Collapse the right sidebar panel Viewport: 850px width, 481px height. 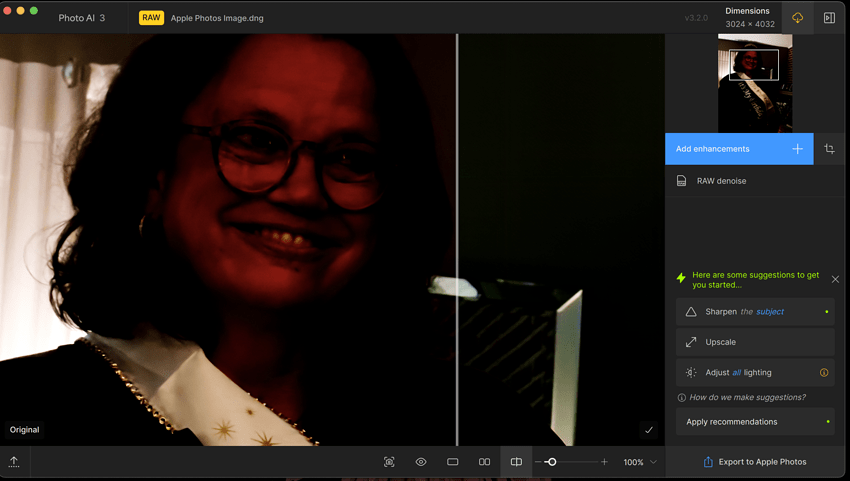[829, 18]
